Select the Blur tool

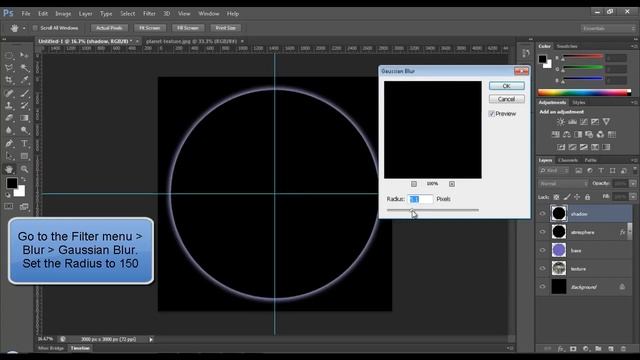pos(9,131)
